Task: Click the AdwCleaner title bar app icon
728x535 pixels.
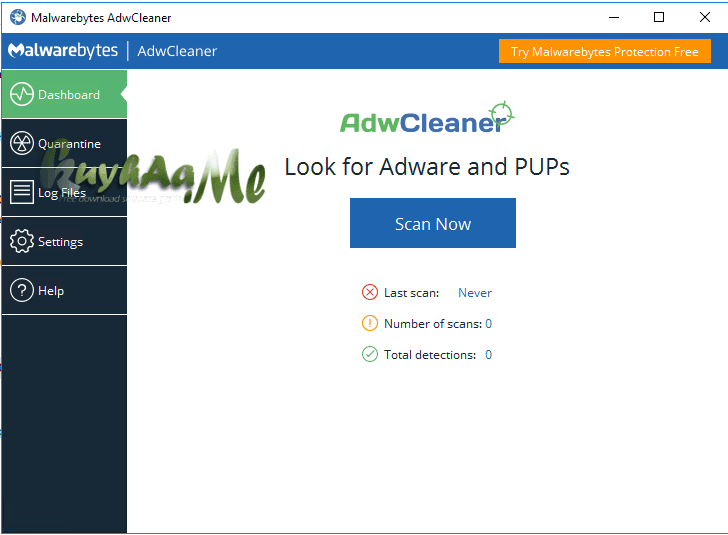Action: (18, 17)
